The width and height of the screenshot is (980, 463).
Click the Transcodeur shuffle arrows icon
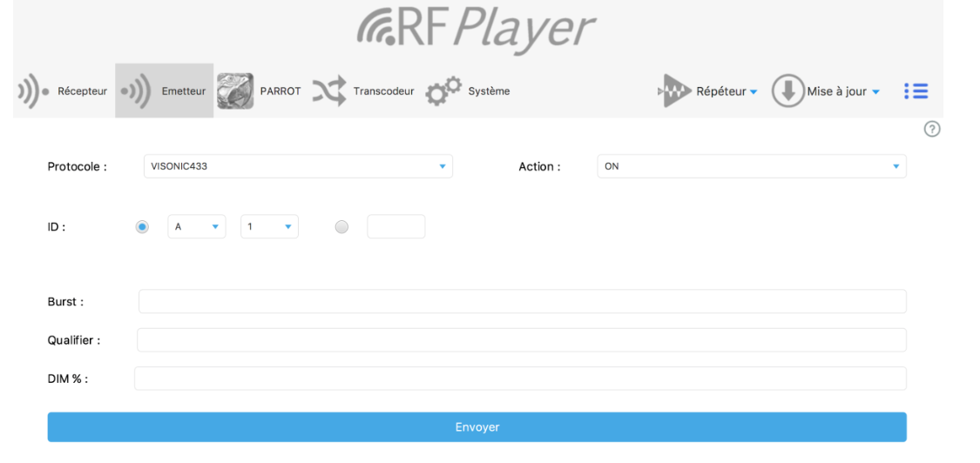(x=329, y=91)
